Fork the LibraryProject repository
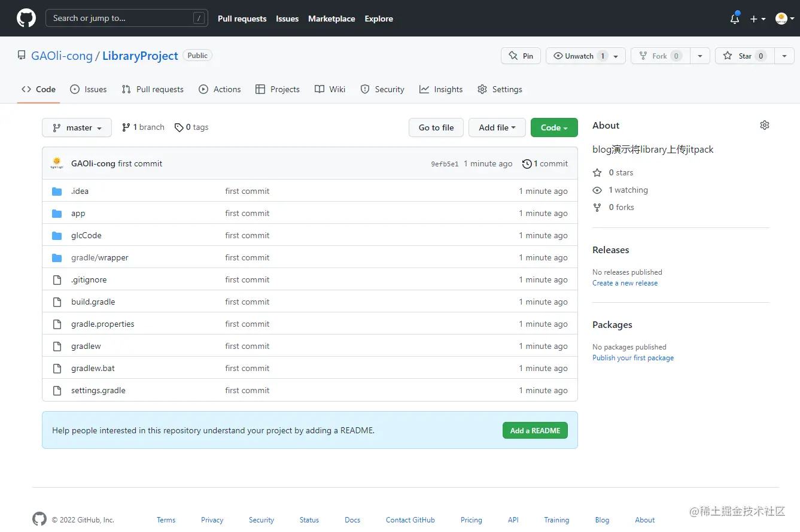 point(660,56)
